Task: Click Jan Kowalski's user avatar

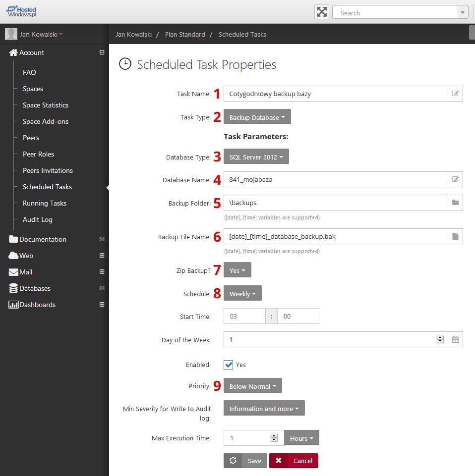Action: pos(11,34)
